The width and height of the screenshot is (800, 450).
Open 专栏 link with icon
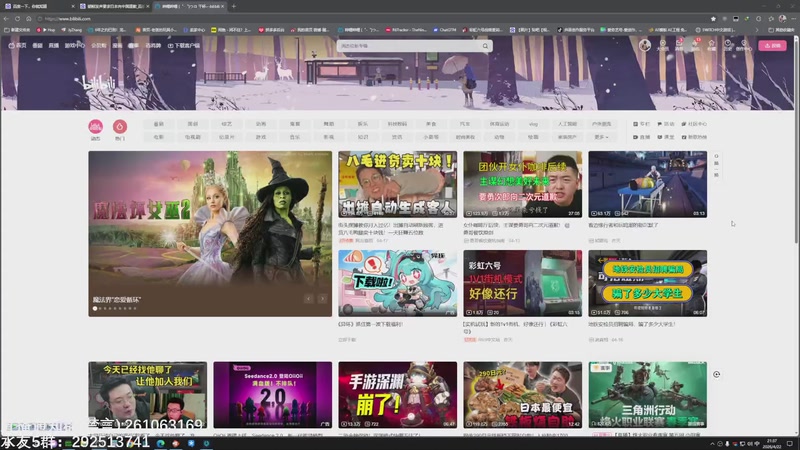[641, 124]
